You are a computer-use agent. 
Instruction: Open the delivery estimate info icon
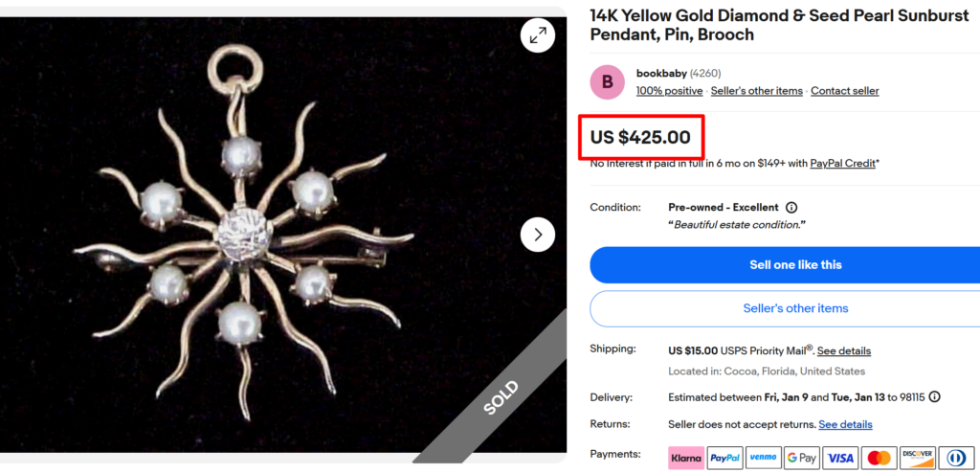(x=934, y=396)
